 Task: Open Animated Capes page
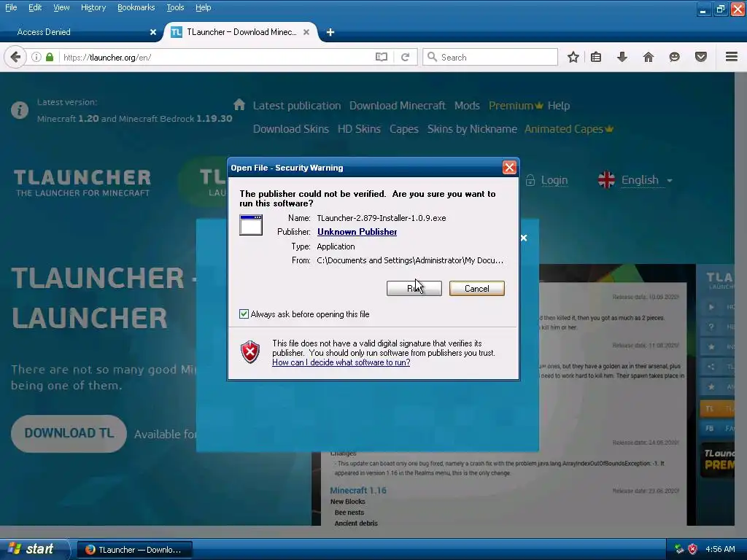[x=569, y=129]
